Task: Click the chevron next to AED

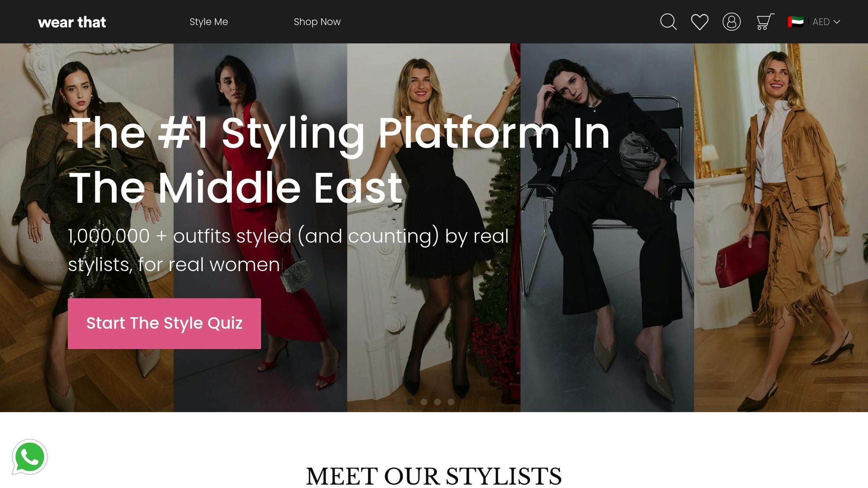Action: coord(837,22)
